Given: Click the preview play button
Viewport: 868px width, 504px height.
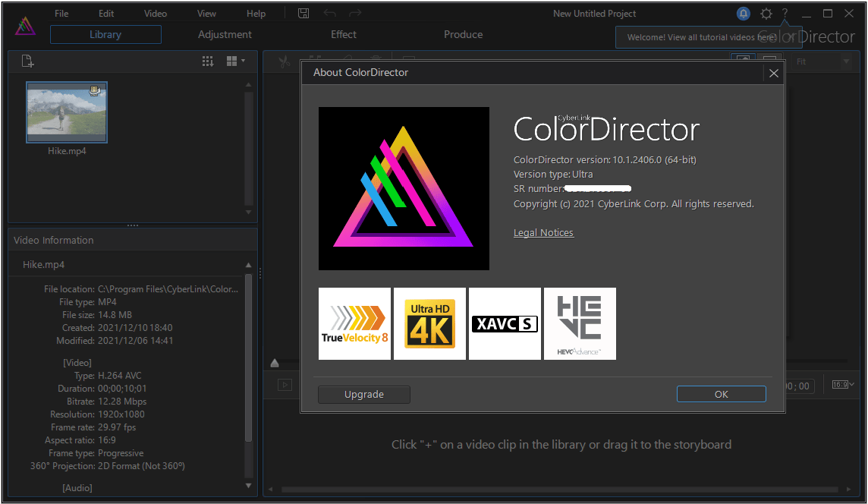Looking at the screenshot, I should tap(285, 385).
